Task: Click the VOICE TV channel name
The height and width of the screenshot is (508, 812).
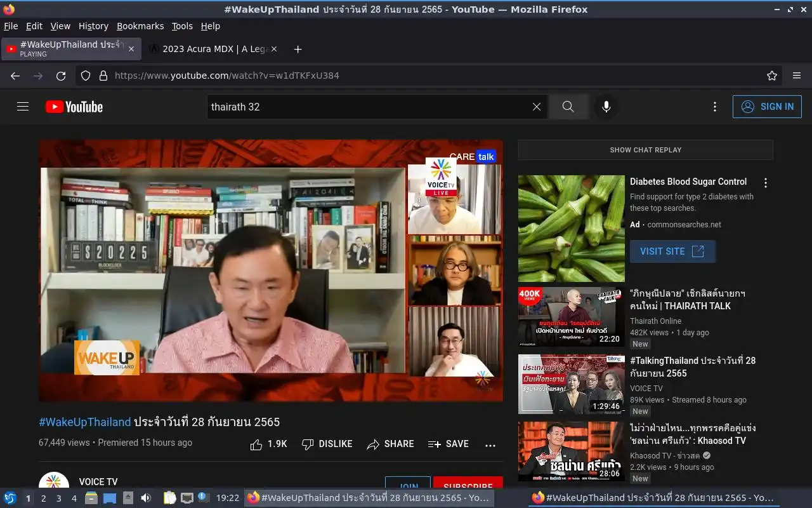Action: pyautogui.click(x=98, y=482)
